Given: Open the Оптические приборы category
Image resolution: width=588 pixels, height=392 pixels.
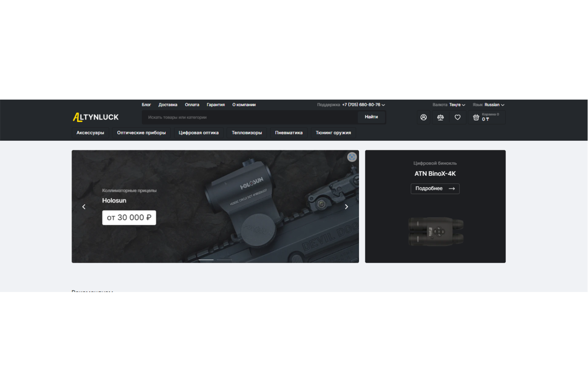Looking at the screenshot, I should 142,133.
